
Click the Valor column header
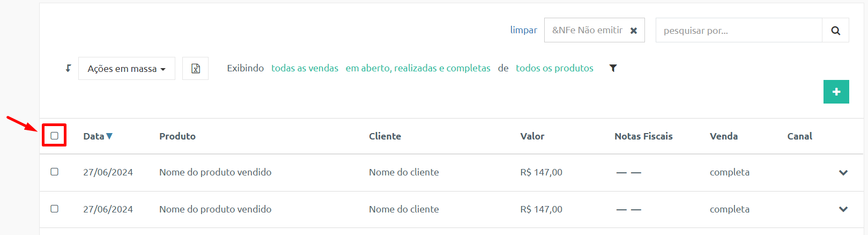(532, 136)
